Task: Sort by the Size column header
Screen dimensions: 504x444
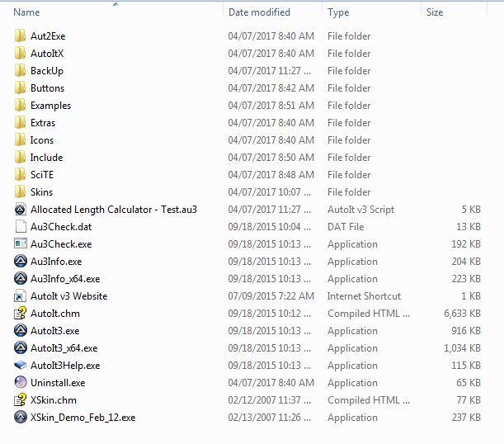Action: click(435, 12)
